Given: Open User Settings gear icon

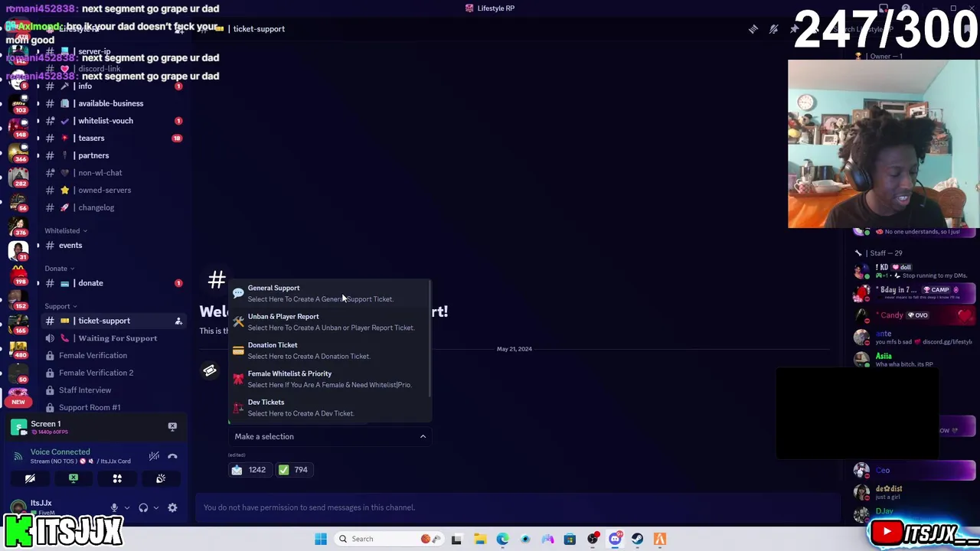Looking at the screenshot, I should [x=172, y=507].
